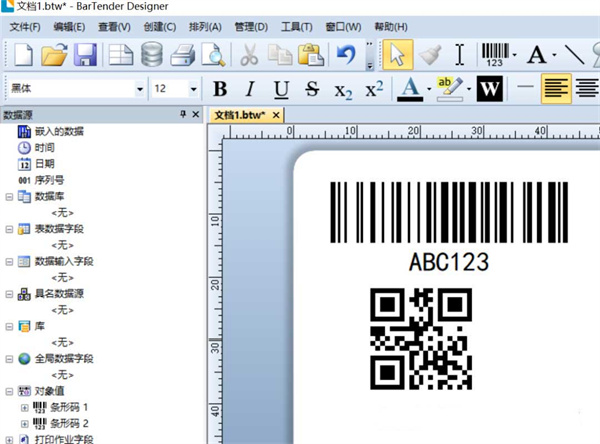Open the database connection setup icon
This screenshot has height=444, width=600.
(x=152, y=55)
